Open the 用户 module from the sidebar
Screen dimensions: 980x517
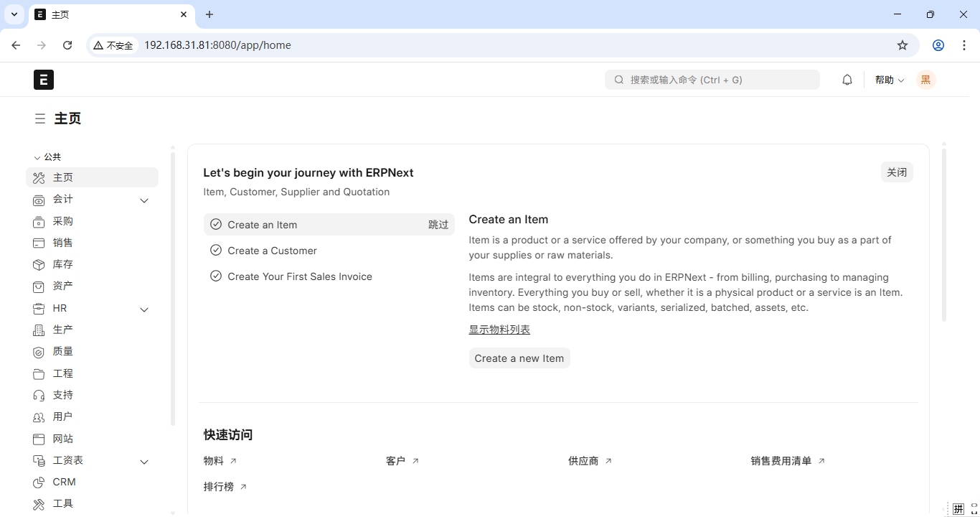(x=92, y=416)
